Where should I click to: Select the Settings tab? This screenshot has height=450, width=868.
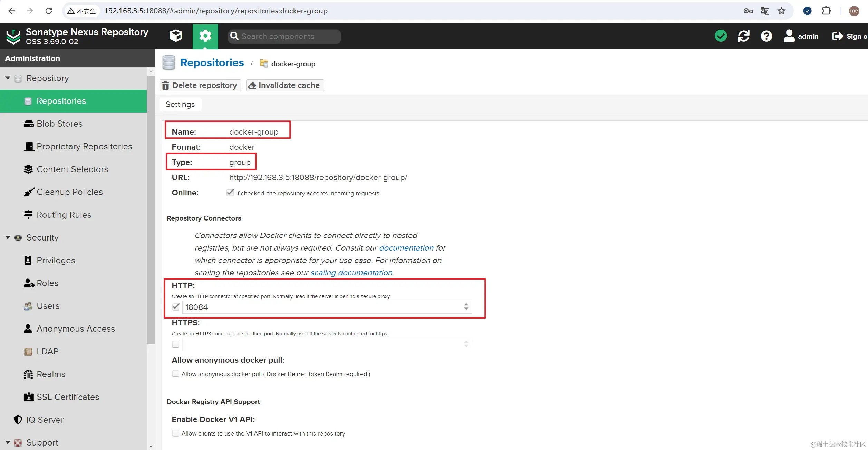180,104
